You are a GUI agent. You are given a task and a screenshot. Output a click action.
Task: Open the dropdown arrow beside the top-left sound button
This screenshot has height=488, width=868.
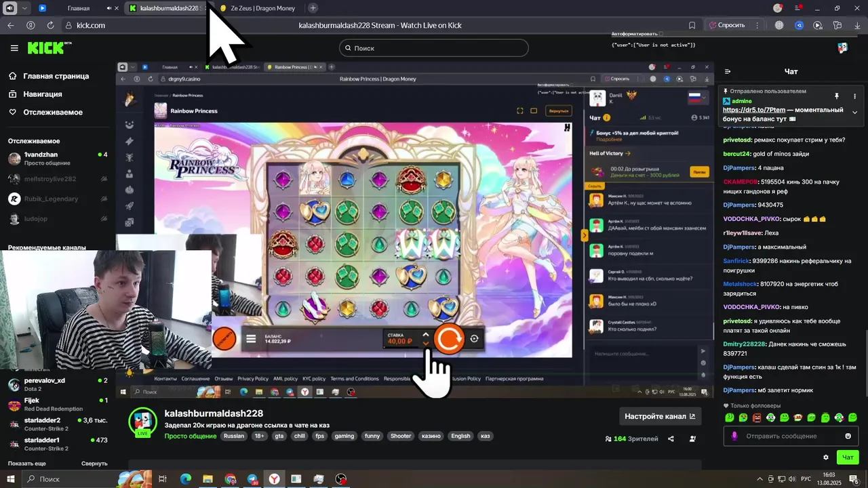click(24, 8)
